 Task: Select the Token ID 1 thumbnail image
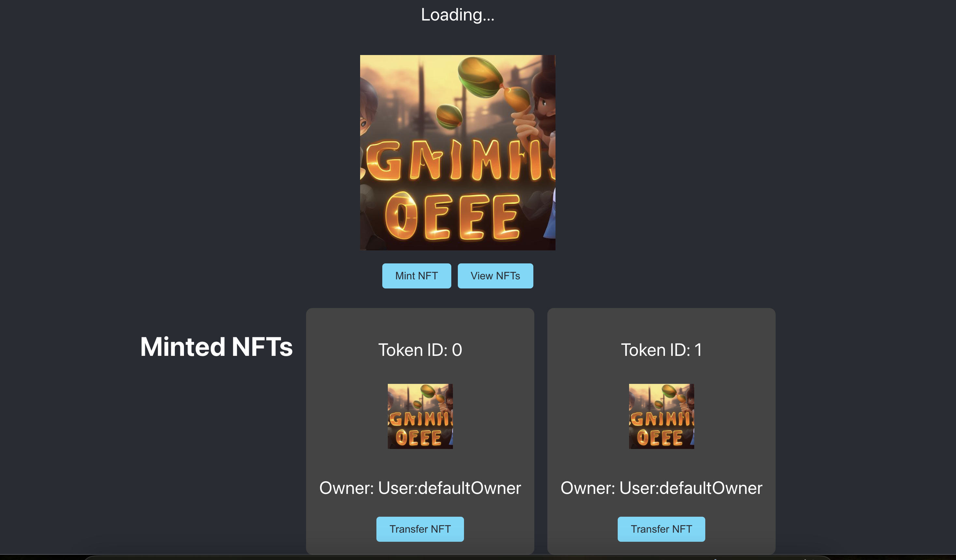661,416
